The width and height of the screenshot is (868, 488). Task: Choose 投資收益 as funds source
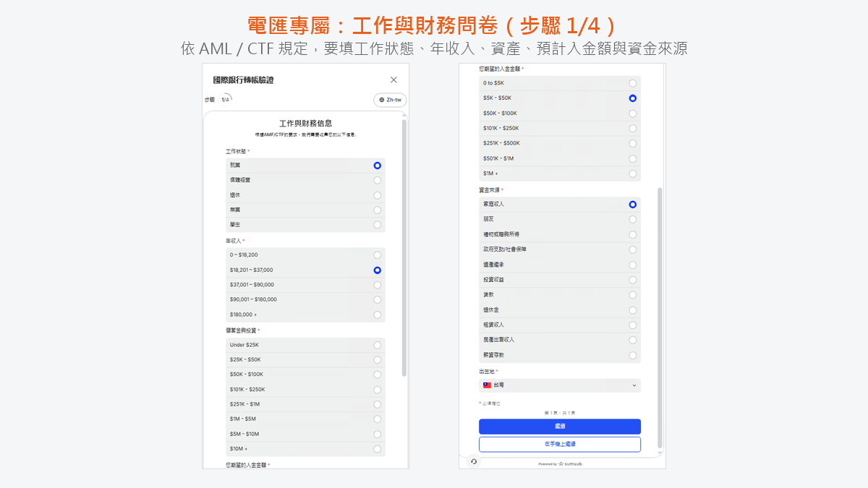560,280
